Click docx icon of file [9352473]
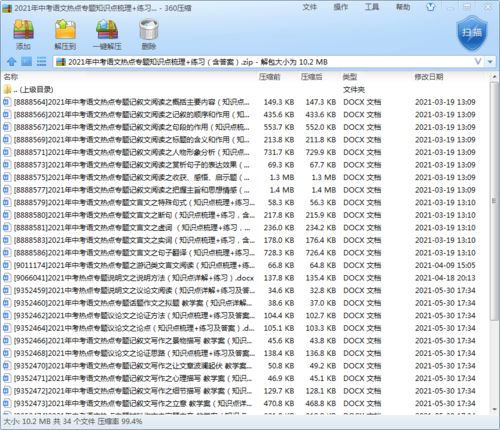The image size is (500, 430). 6,403
